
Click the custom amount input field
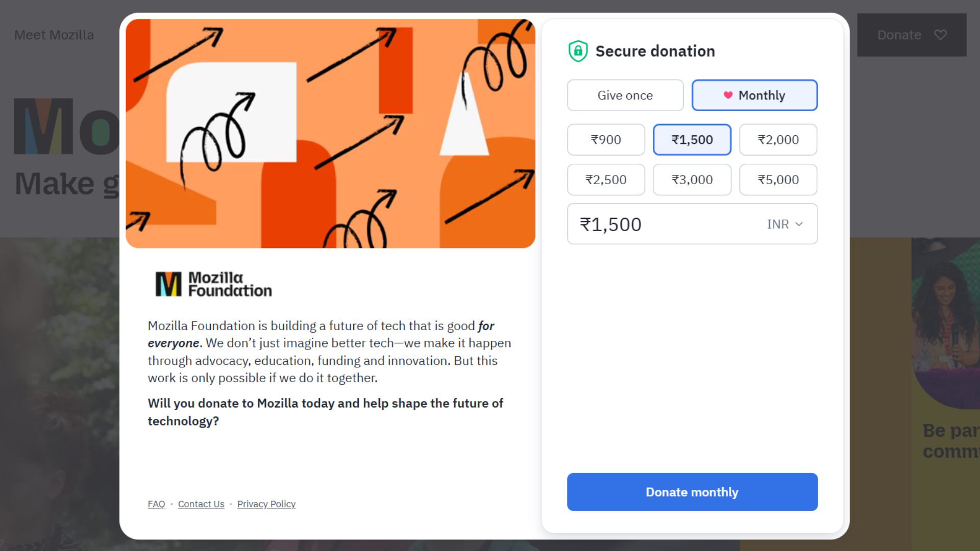pyautogui.click(x=664, y=224)
